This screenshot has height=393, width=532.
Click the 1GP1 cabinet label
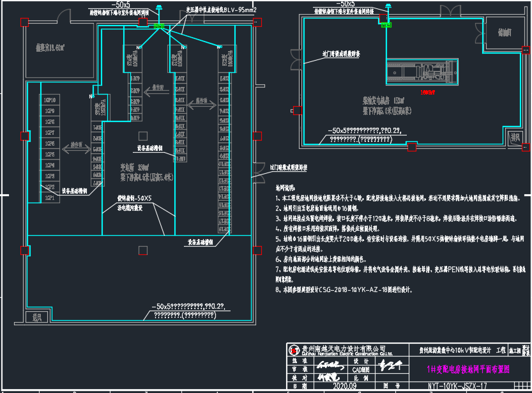(x=50, y=198)
